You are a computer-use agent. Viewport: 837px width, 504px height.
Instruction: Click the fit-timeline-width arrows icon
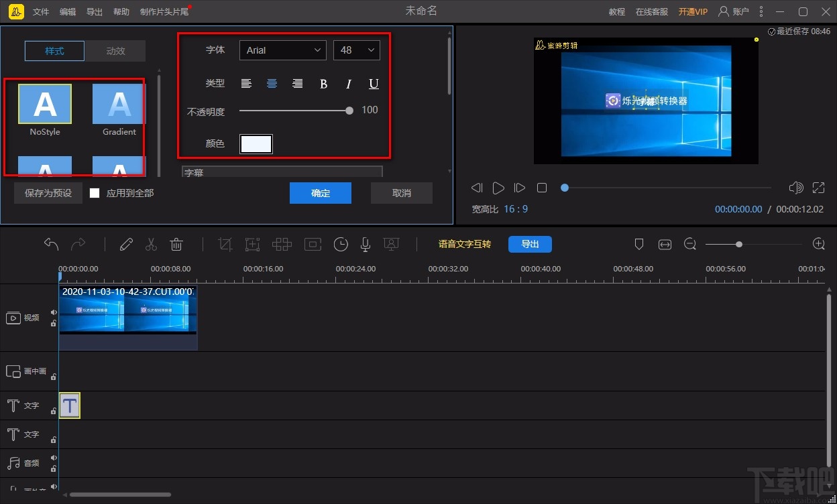(x=665, y=245)
